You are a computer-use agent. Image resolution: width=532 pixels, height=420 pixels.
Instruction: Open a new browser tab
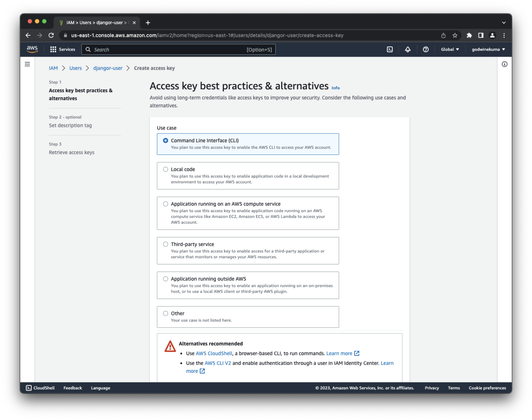click(x=148, y=23)
